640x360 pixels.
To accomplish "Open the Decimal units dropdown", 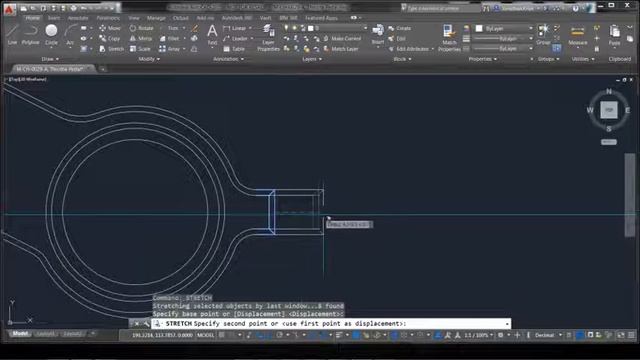I will [x=548, y=335].
